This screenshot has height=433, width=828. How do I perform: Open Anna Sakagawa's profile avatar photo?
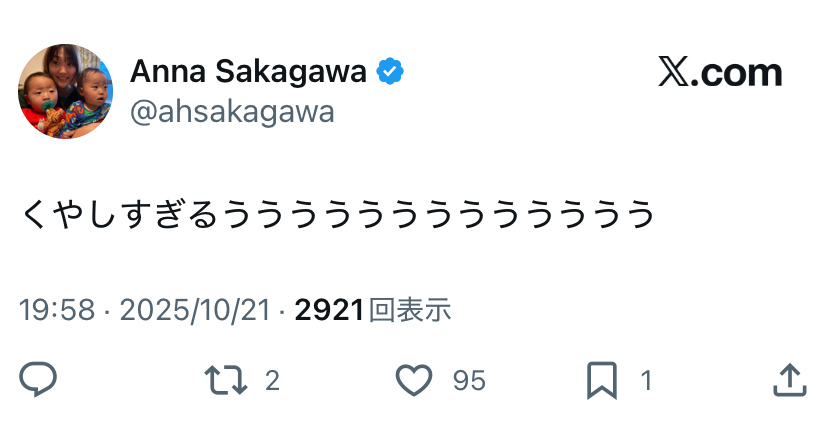point(66,91)
